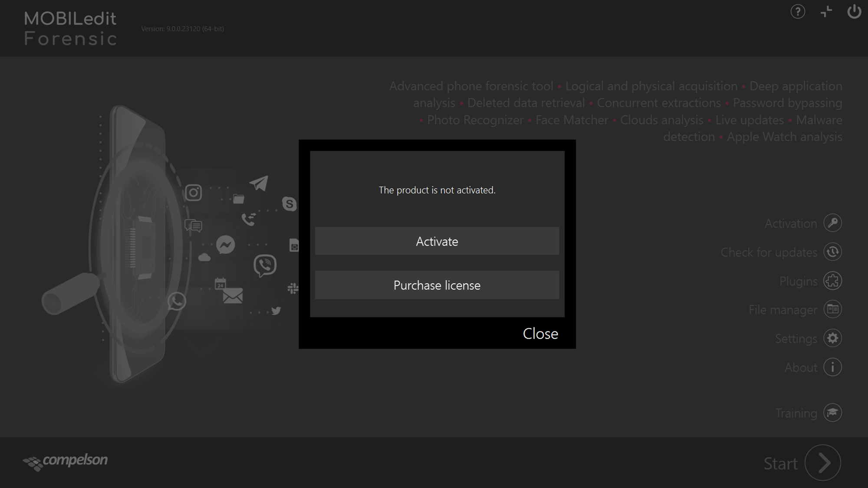Open the Training graduation cap icon
The image size is (868, 488).
[832, 413]
